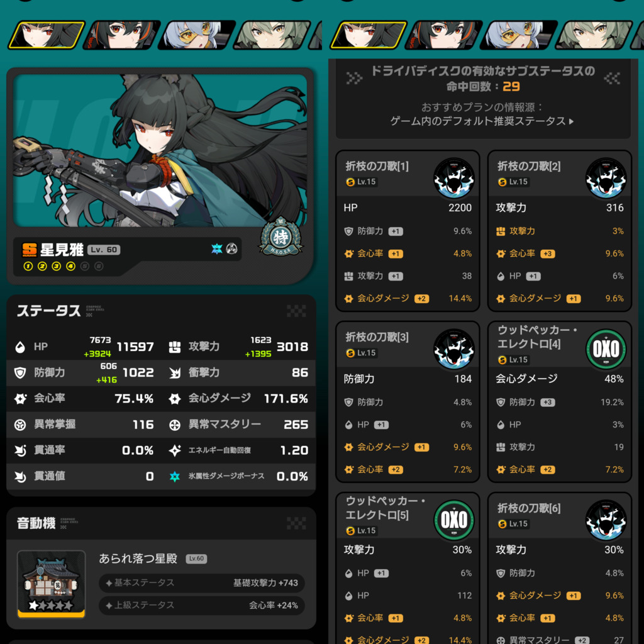Click the 基本ステータス 基礎攻撃力 +743 row
Screen dimensions: 644x644
[x=202, y=583]
